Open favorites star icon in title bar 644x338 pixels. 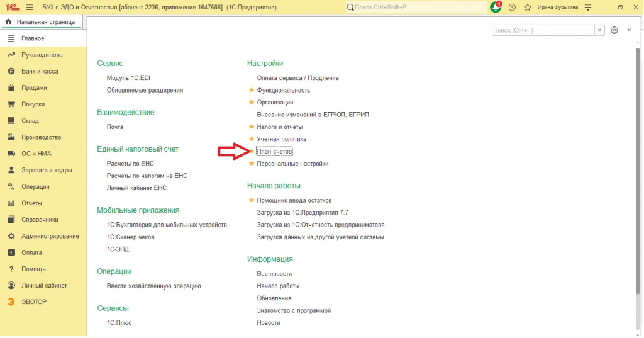click(x=528, y=8)
